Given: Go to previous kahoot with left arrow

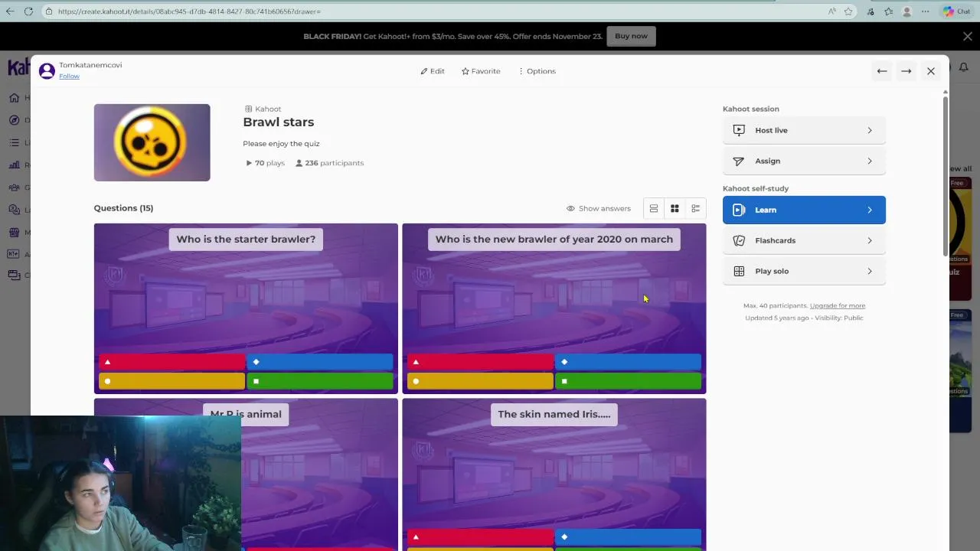Looking at the screenshot, I should click(x=882, y=71).
